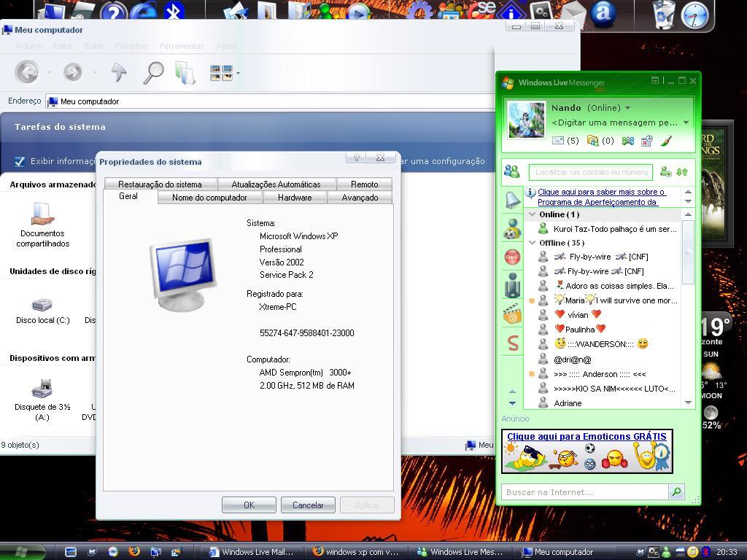Open the red S tab in Messenger sidebar
The image size is (747, 560).
coord(513,343)
